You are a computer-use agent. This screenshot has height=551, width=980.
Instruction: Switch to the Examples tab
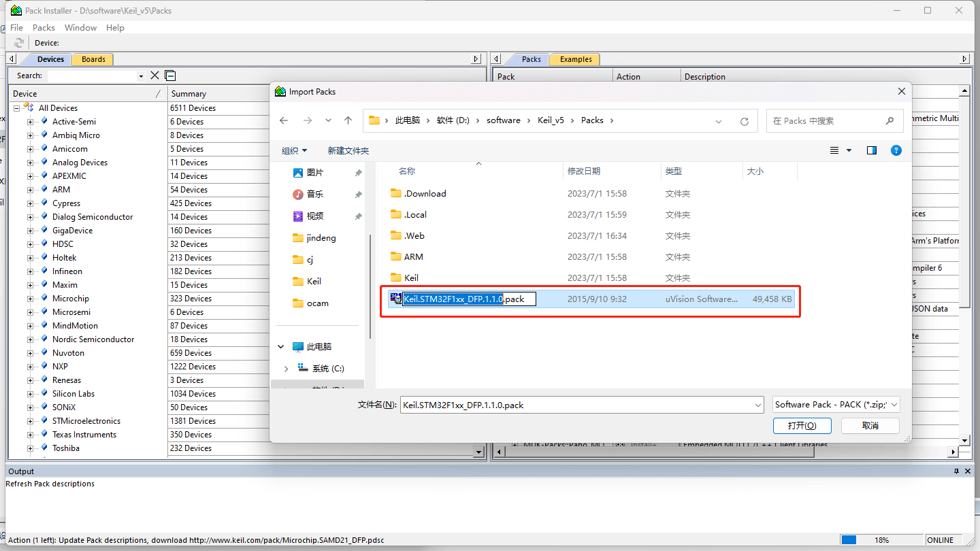coord(575,59)
